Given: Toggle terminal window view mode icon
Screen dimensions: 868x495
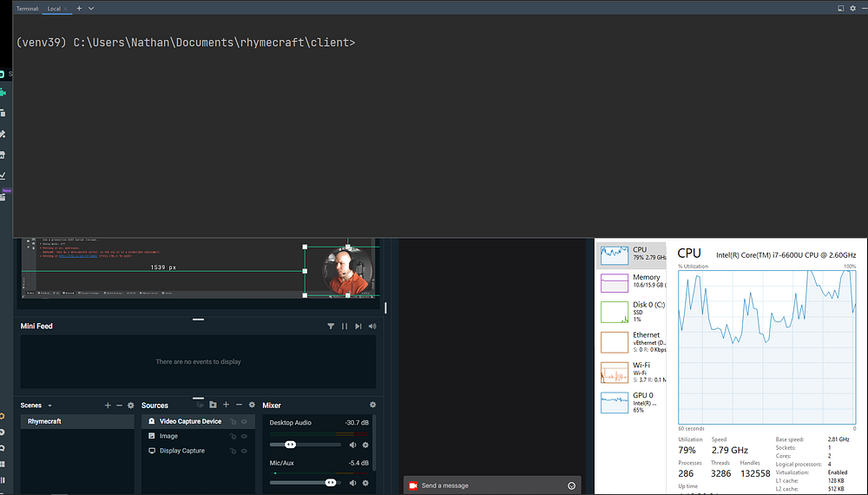Looking at the screenshot, I should (x=840, y=9).
